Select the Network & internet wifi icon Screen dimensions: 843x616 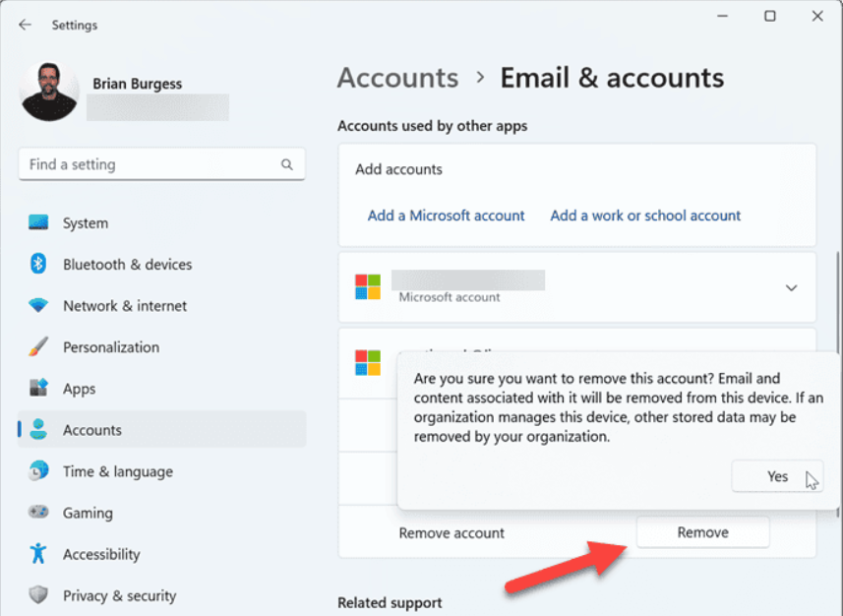click(x=38, y=306)
